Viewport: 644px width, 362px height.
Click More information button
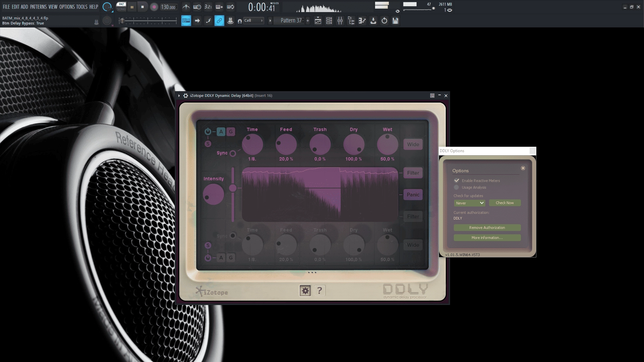pos(487,238)
